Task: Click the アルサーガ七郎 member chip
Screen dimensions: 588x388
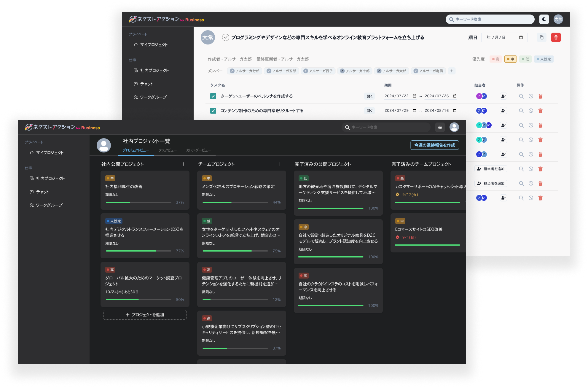Action: click(245, 71)
